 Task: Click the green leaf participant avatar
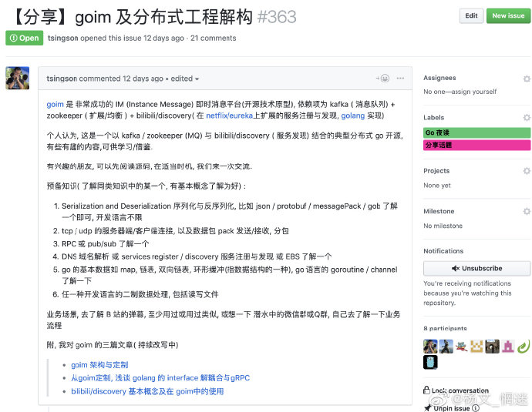(x=524, y=347)
